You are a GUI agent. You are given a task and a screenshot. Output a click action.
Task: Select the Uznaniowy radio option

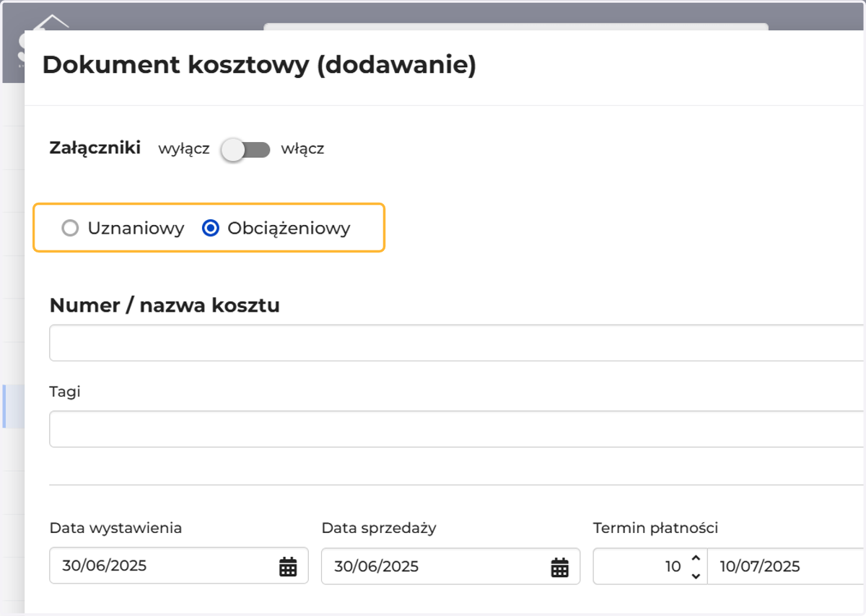click(70, 229)
